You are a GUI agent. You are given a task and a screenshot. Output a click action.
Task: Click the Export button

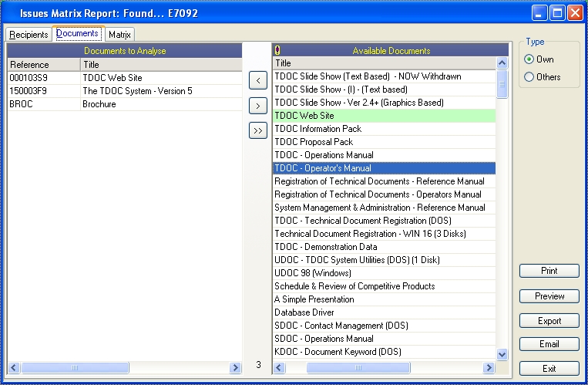click(549, 321)
